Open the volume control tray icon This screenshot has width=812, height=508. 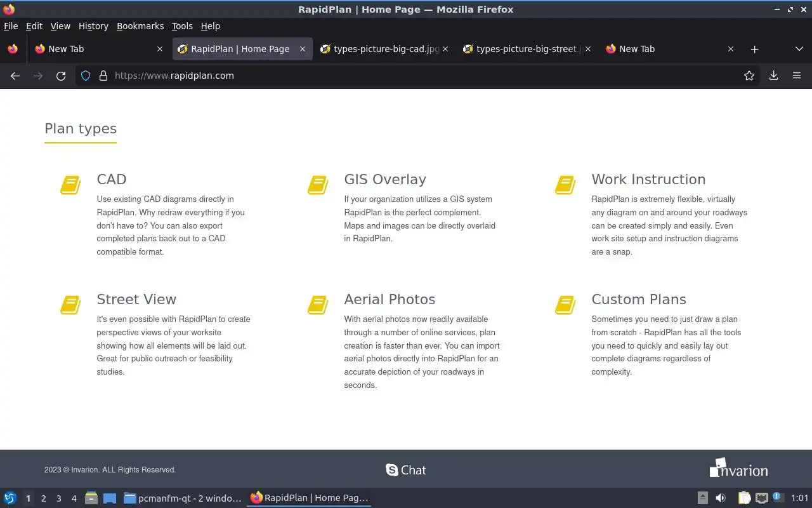tap(721, 498)
